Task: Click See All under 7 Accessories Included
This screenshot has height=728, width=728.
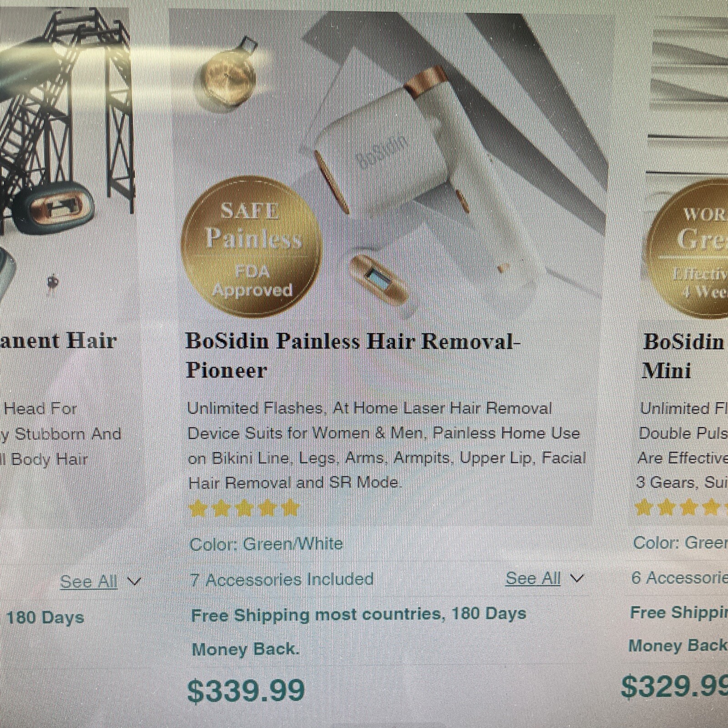Action: 533,578
